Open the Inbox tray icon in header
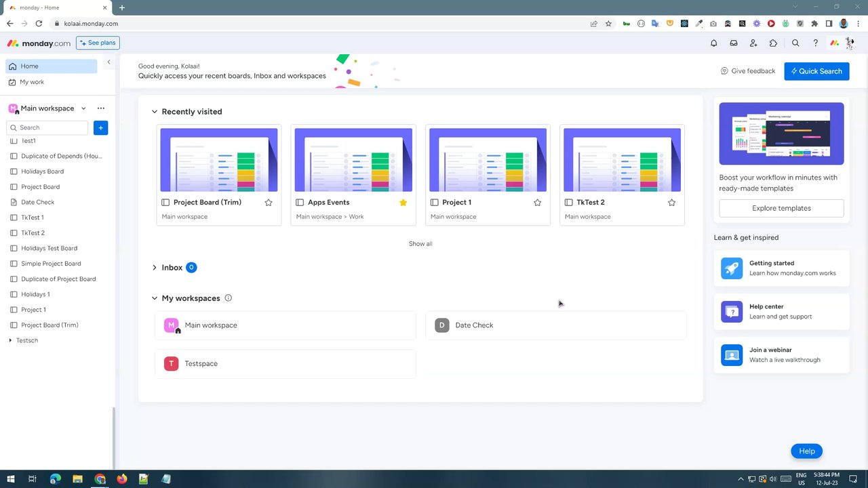Viewport: 868px width, 488px height. pos(734,43)
